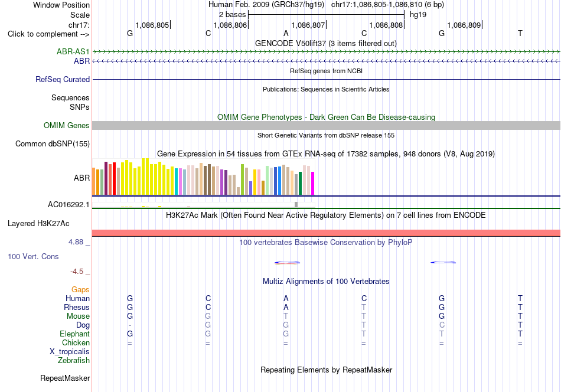Click 'Publications: Sequences in Scientific Articles' title
This screenshot has height=392, width=561.
(x=326, y=89)
